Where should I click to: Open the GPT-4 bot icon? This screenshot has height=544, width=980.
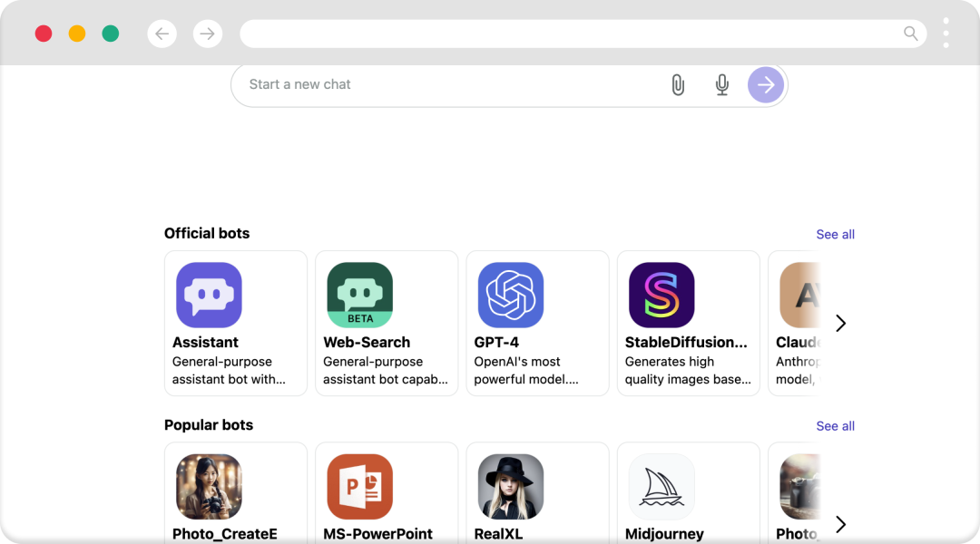(x=511, y=295)
